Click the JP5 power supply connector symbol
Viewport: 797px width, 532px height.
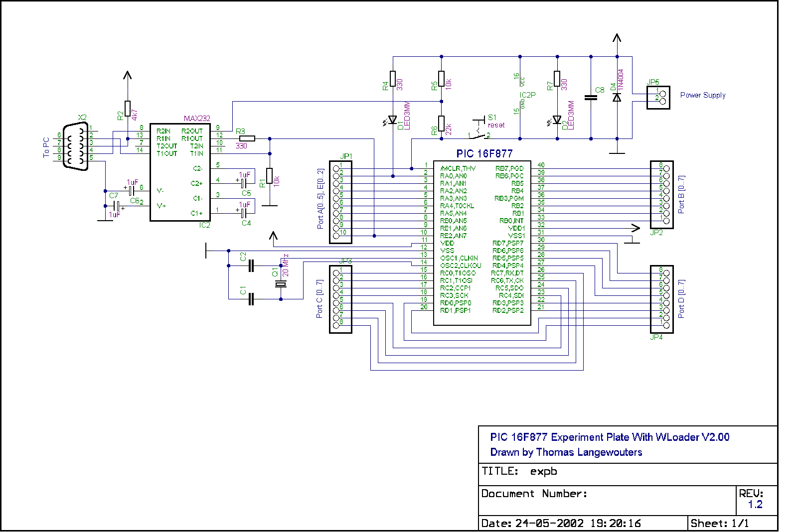(x=659, y=97)
